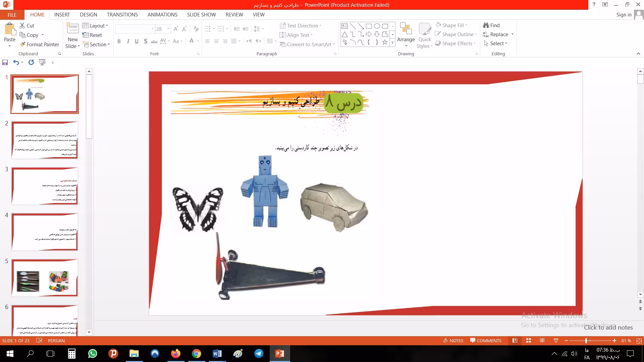Expand the Layout dropdown
Screen dimensions: 644x362
pyautogui.click(x=96, y=25)
